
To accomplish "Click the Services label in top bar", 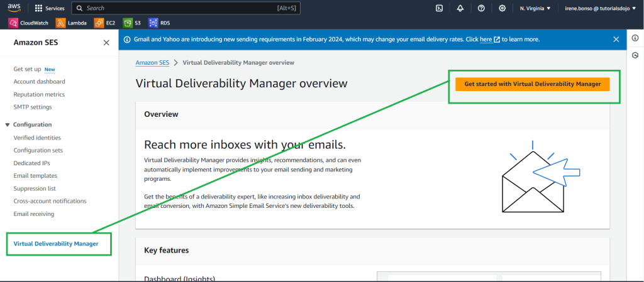I will (x=55, y=8).
